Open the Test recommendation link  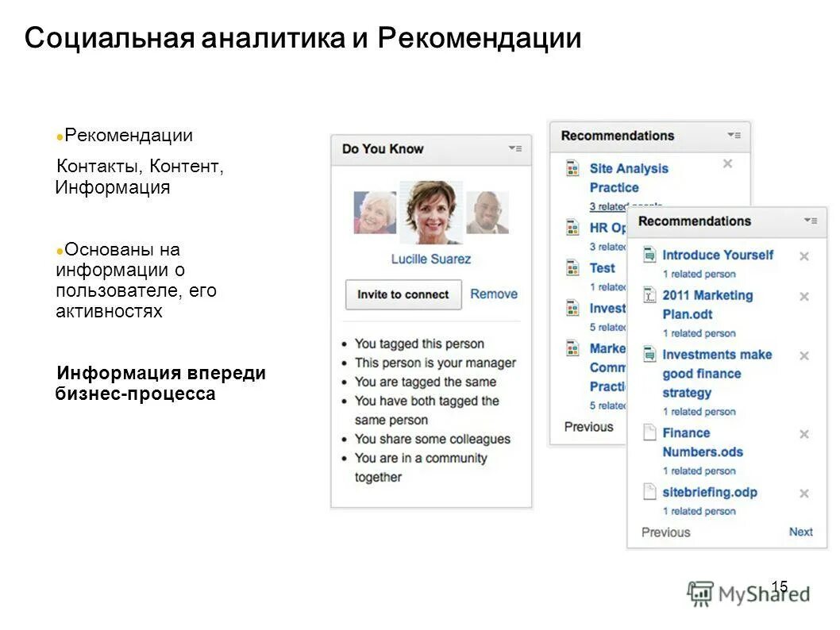[x=602, y=267]
